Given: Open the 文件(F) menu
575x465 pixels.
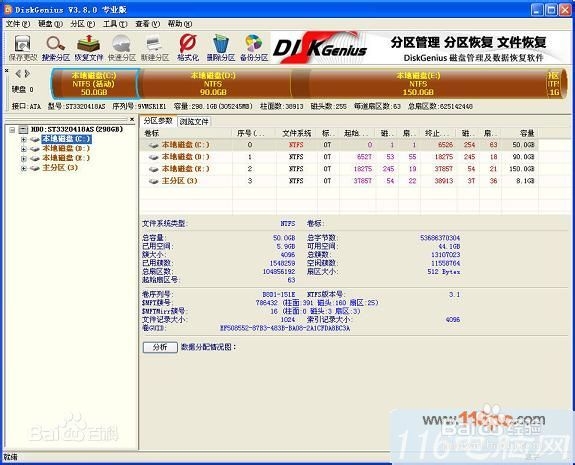Looking at the screenshot, I should tap(18, 24).
